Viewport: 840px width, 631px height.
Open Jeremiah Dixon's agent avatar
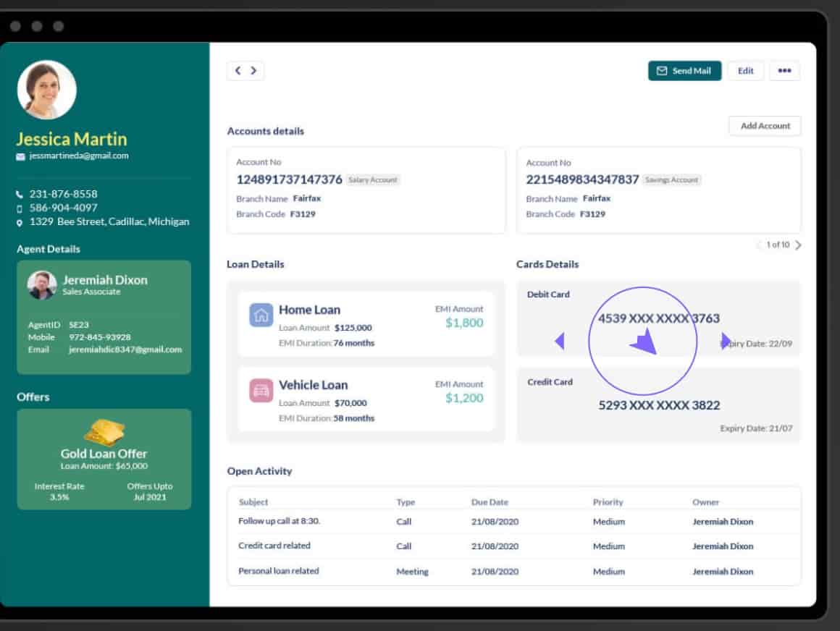point(42,284)
